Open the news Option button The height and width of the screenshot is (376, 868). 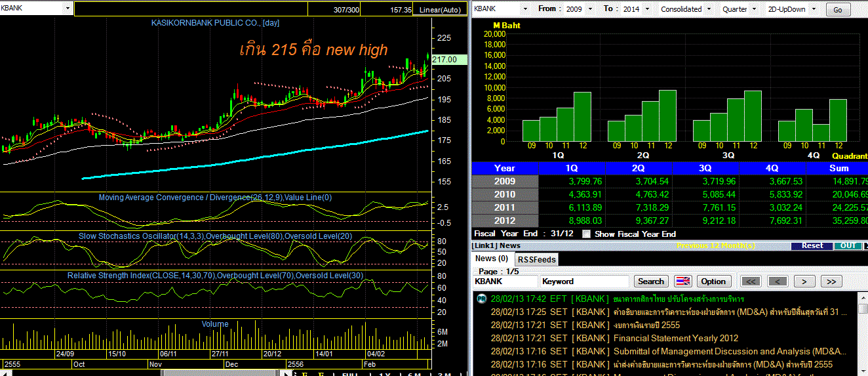713,282
